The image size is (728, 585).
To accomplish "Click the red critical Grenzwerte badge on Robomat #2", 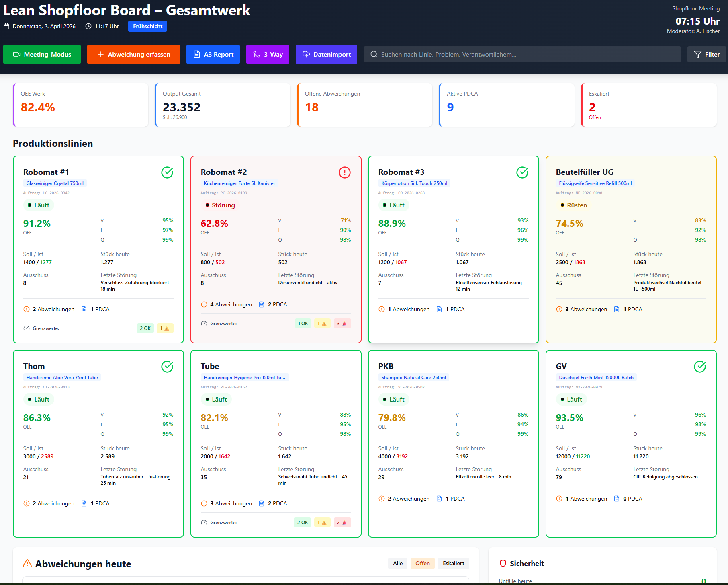I will [x=342, y=323].
